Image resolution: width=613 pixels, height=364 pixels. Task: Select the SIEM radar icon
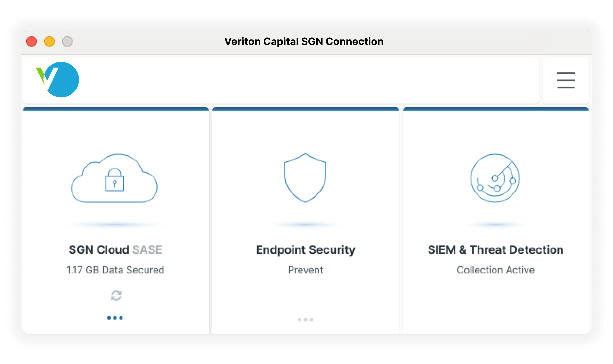click(495, 178)
